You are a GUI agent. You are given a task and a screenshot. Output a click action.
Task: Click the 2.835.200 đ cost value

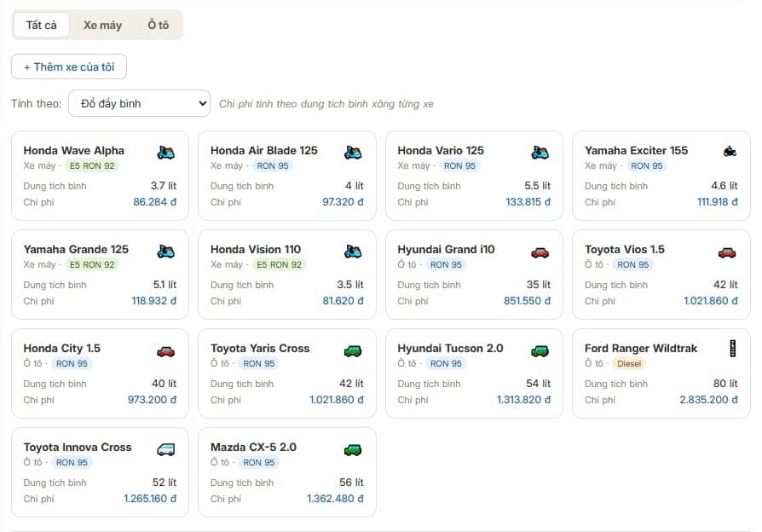[x=708, y=399]
